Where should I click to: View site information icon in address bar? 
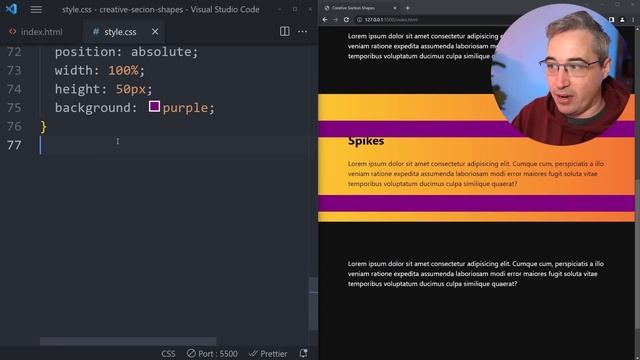360,20
